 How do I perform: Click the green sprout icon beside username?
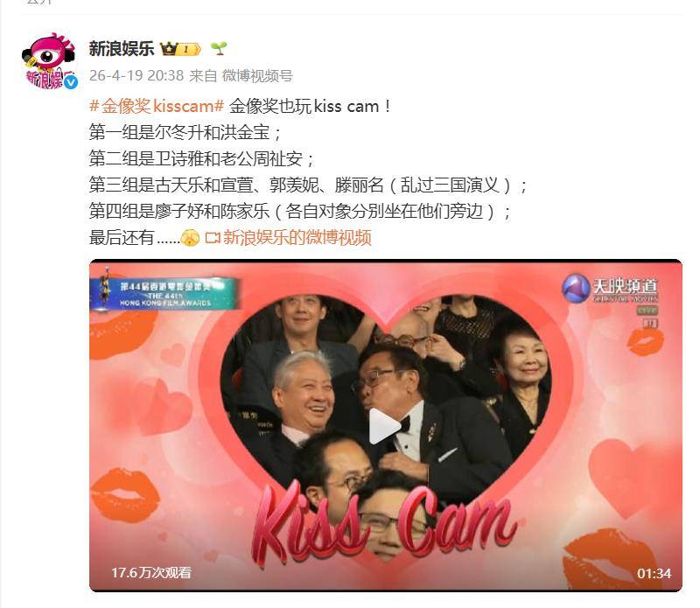[219, 48]
